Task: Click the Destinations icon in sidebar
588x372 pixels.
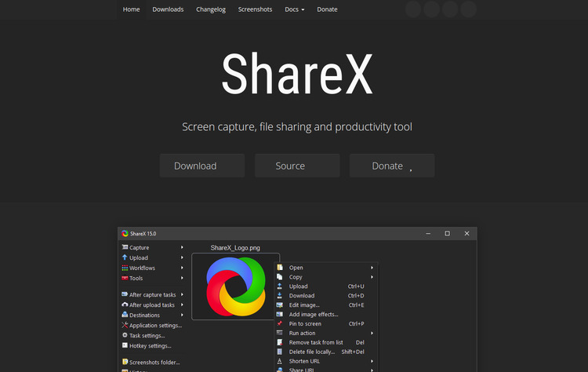Action: (125, 315)
